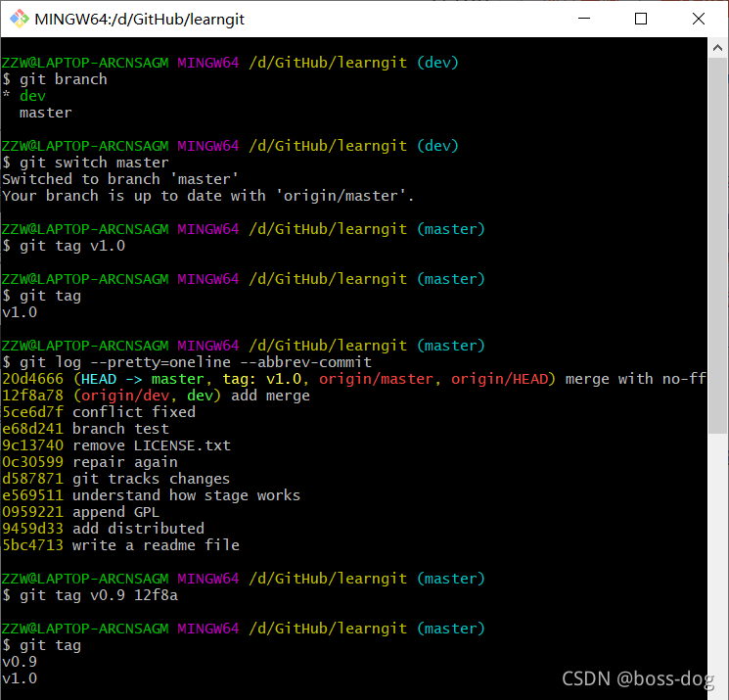Click the '5ce6d7f conflict fixed' commit line
729x700 pixels.
(99, 412)
